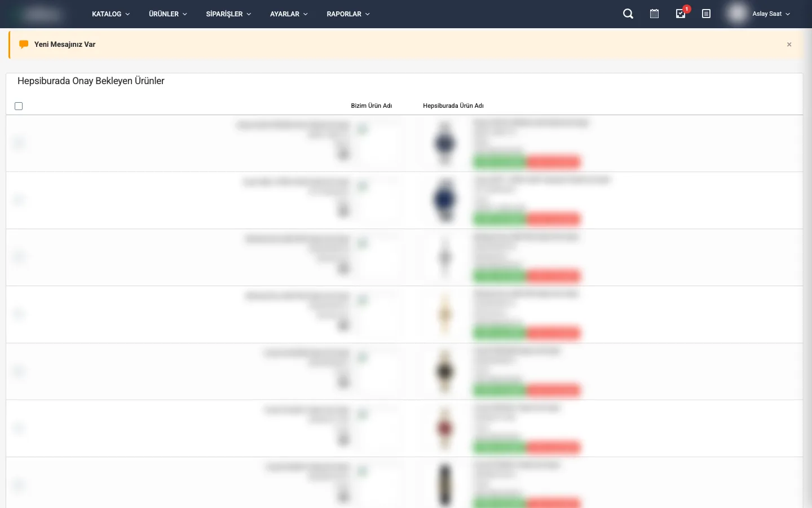Open the calendar icon in the header

pos(654,14)
